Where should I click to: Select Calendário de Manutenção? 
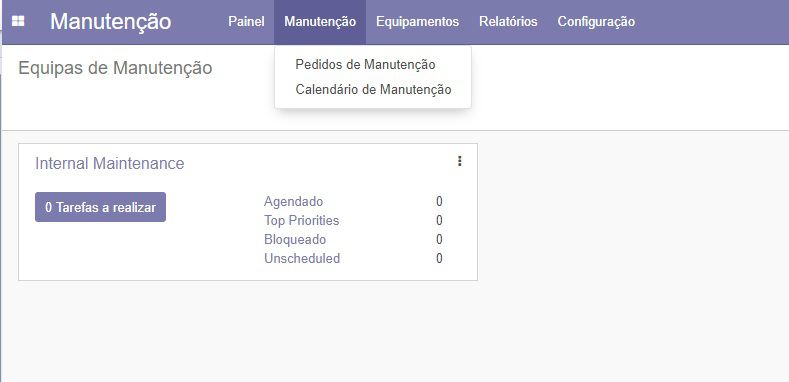tap(373, 90)
